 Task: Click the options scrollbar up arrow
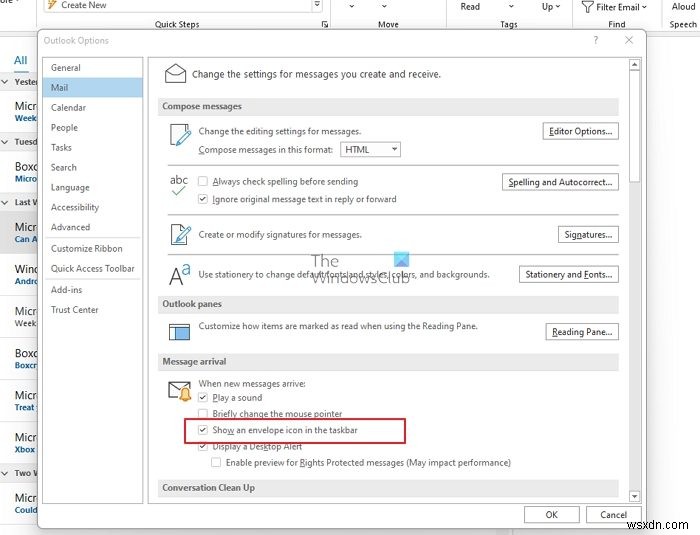[634, 65]
